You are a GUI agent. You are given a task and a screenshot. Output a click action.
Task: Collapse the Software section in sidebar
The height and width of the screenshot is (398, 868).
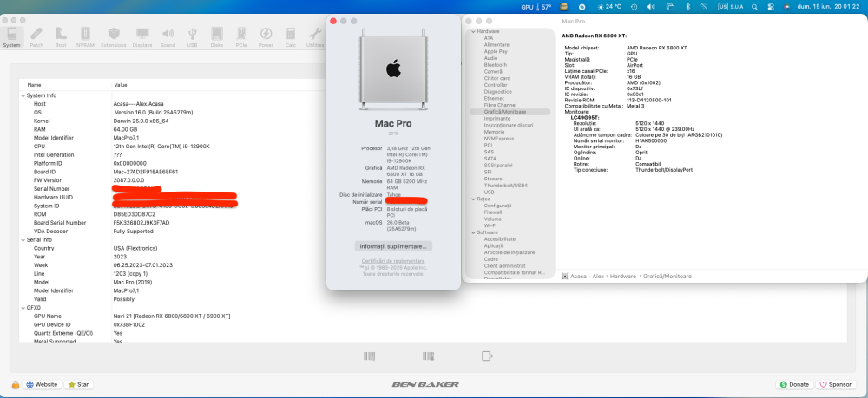pyautogui.click(x=473, y=232)
